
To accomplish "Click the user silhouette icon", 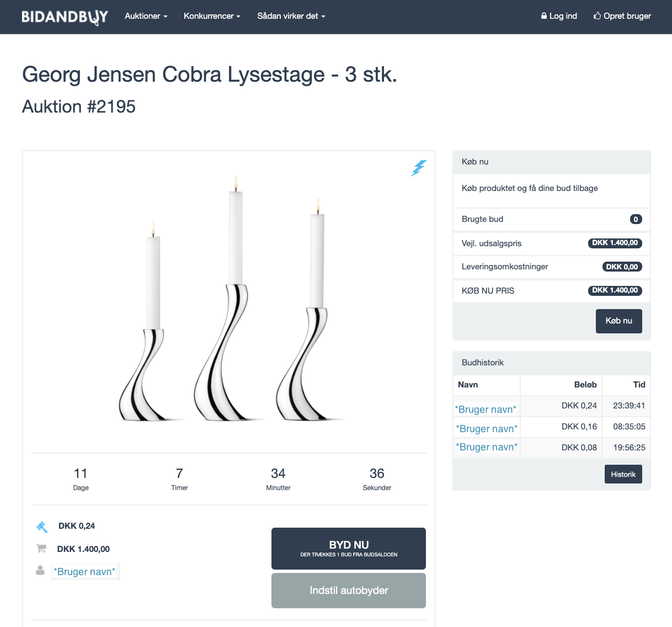I will coord(40,570).
